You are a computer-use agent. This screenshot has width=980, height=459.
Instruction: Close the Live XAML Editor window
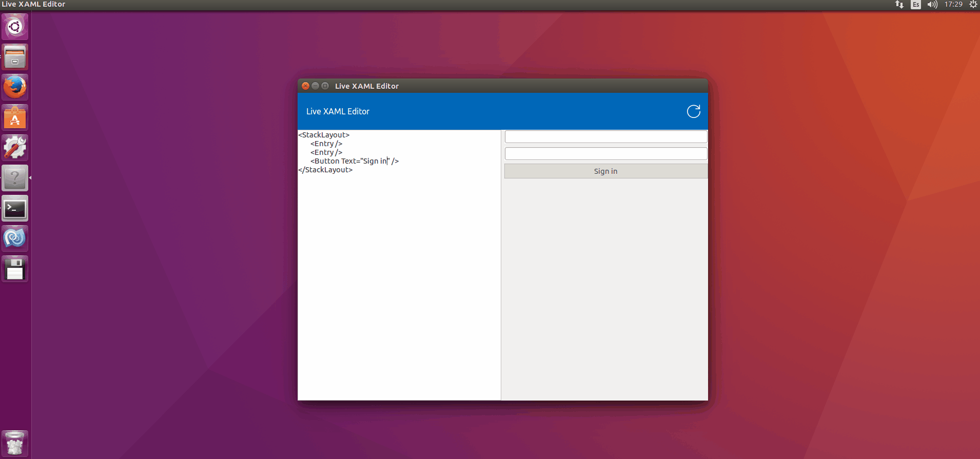click(305, 86)
